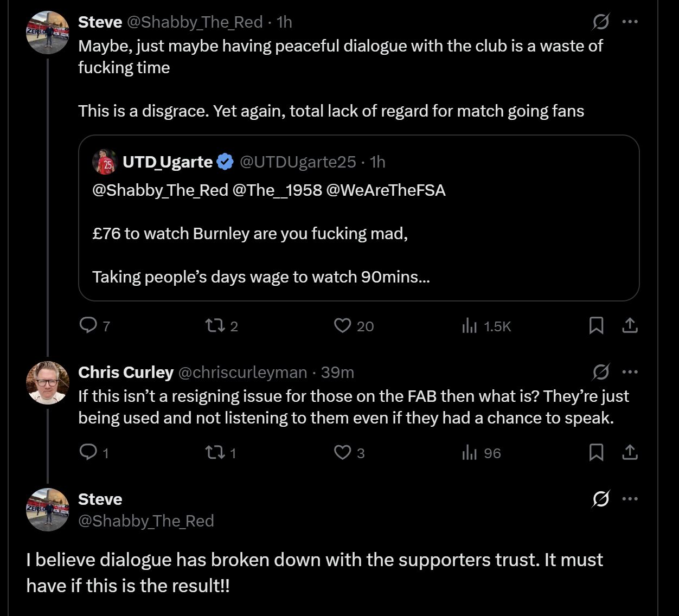Open more options on Steve's bottom tweet

pos(630,499)
